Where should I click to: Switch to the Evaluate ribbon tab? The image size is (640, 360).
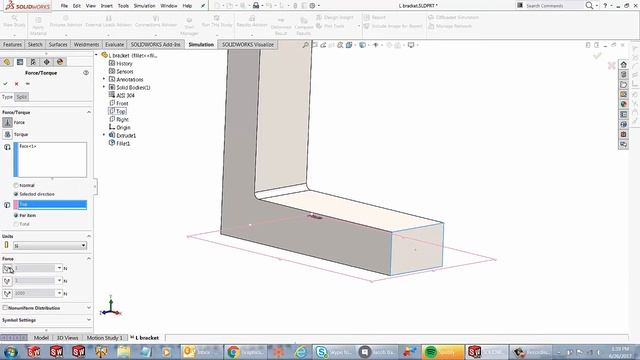(114, 44)
